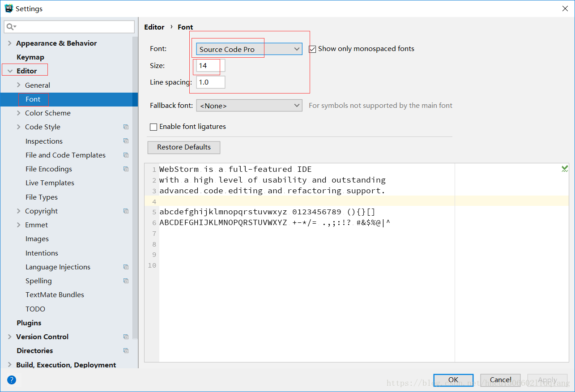Open the Fallback font dropdown

tap(249, 106)
